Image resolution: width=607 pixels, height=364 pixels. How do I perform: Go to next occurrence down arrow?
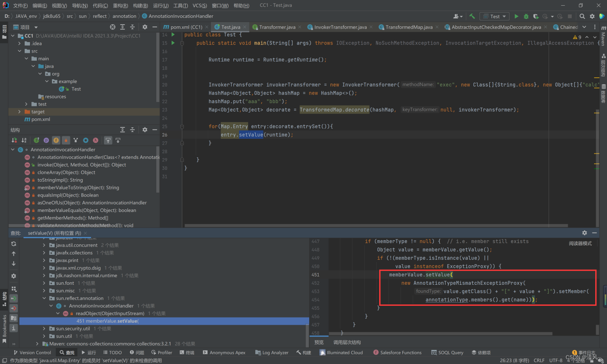point(14,263)
